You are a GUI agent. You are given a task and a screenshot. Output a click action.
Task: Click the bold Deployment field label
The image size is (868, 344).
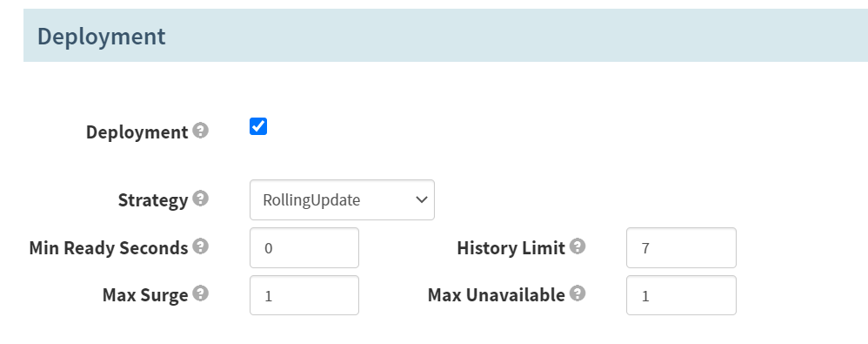point(137,132)
